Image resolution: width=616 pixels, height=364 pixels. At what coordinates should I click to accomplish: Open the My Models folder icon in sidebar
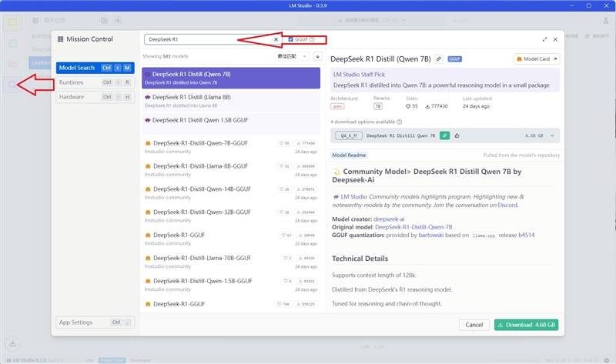click(x=12, y=64)
